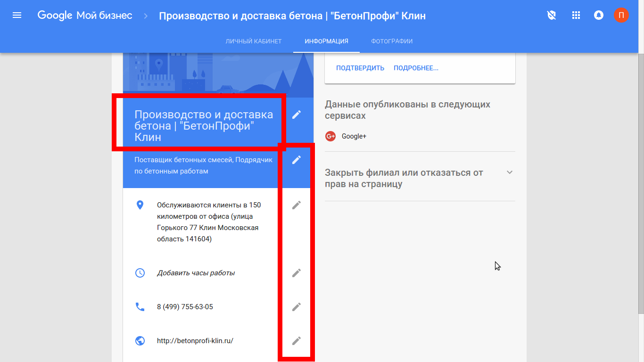The width and height of the screenshot is (644, 362).
Task: Open the account avatar "П"
Action: (621, 16)
